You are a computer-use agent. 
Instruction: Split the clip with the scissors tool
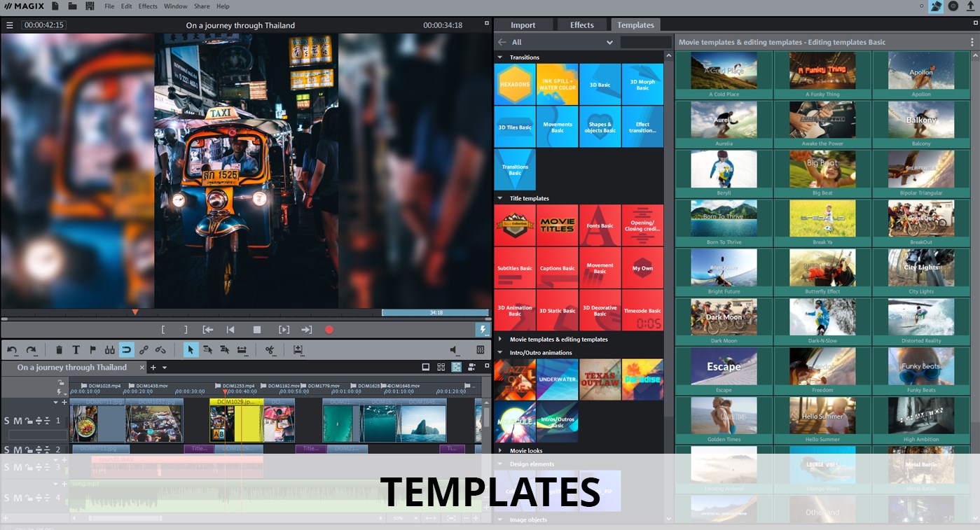[270, 350]
